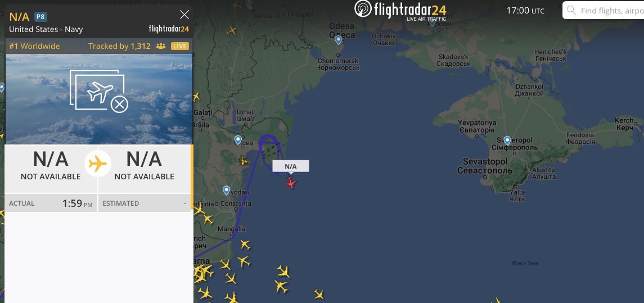Screen dimensions: 644x303
Task: Click the ACTUAL 1:59 PM time field
Action: (51, 203)
